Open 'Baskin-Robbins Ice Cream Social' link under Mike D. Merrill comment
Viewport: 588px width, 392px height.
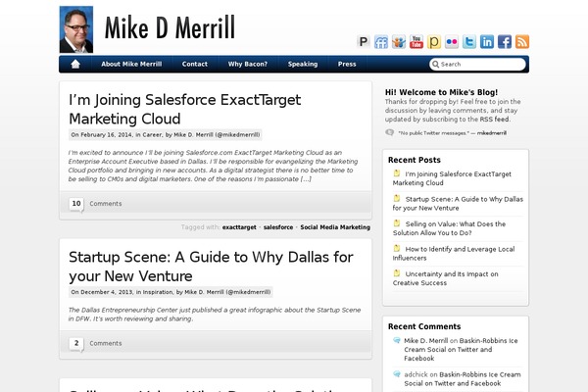pyautogui.click(x=461, y=350)
